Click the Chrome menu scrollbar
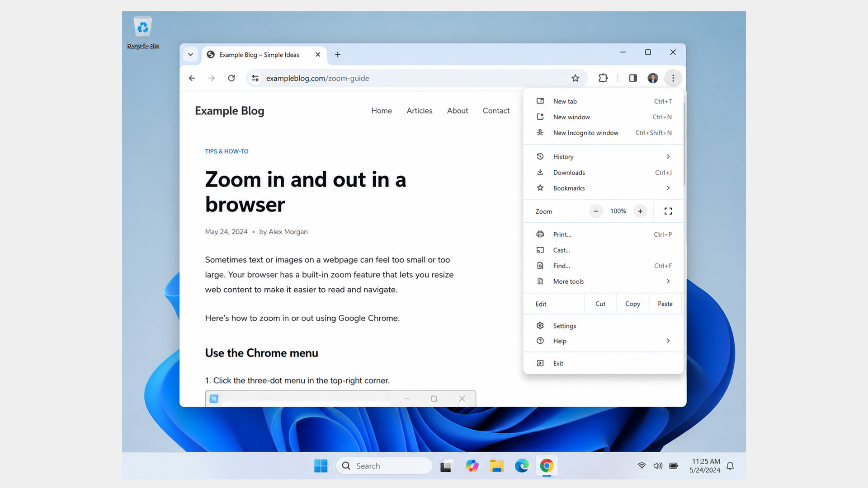This screenshot has height=488, width=868. (684, 144)
